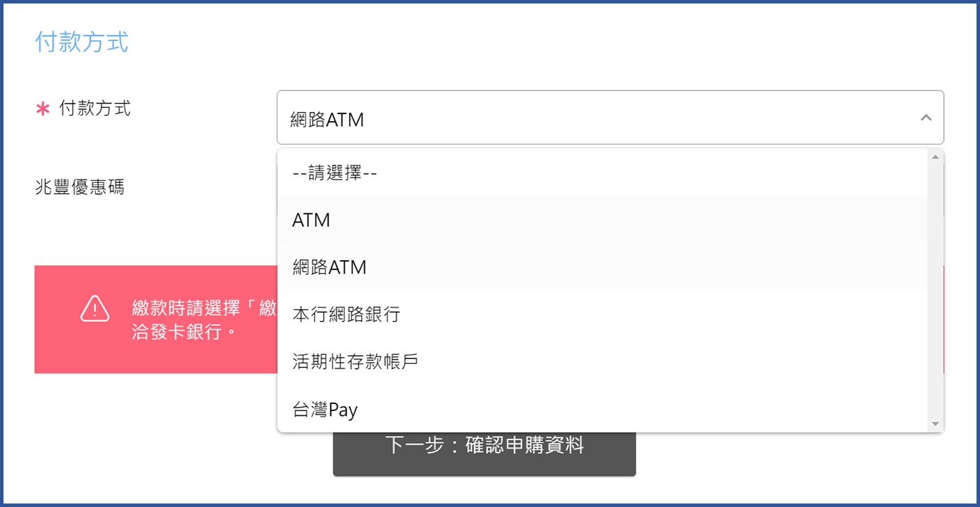The height and width of the screenshot is (507, 980).
Task: Select 台灣Pay as payment method
Action: 325,409
